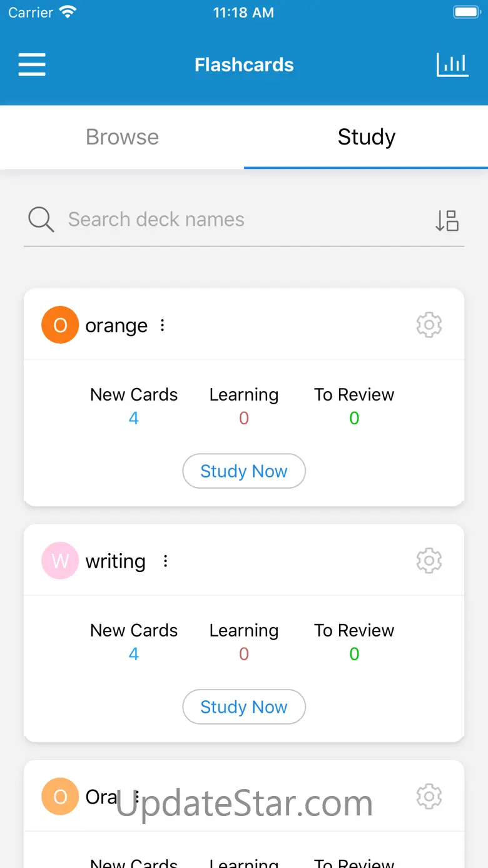Tap the pink W deck avatar
This screenshot has width=488, height=868.
[60, 561]
